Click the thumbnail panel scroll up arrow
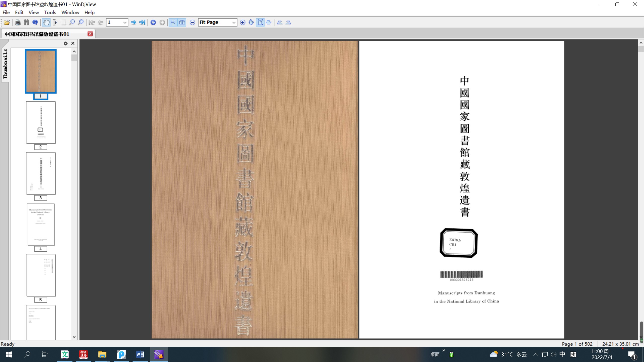 74,52
